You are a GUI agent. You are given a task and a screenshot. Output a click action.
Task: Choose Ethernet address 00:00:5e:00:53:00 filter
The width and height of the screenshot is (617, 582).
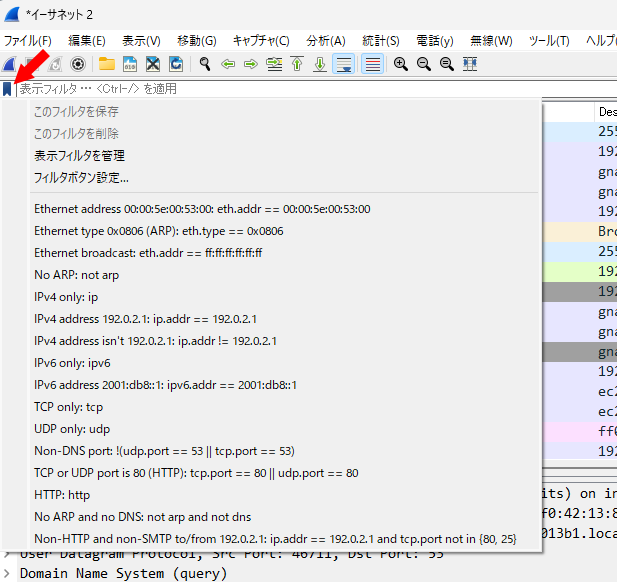(284, 209)
